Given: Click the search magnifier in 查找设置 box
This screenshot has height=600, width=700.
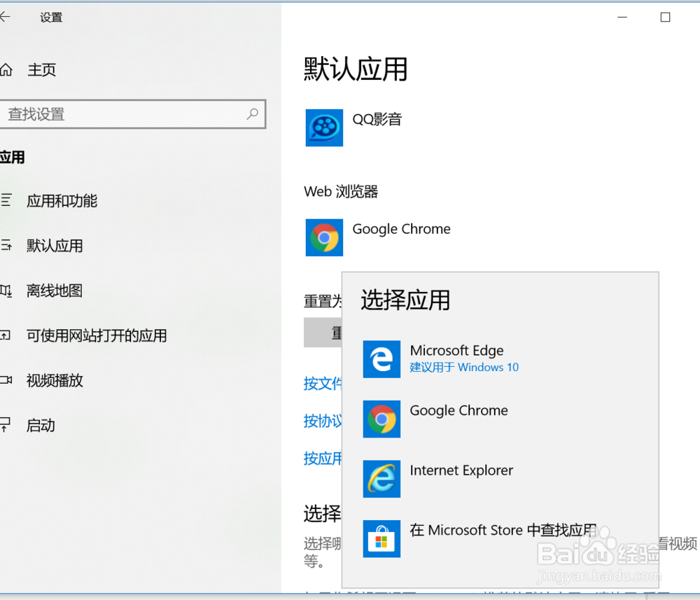Looking at the screenshot, I should coord(252,114).
